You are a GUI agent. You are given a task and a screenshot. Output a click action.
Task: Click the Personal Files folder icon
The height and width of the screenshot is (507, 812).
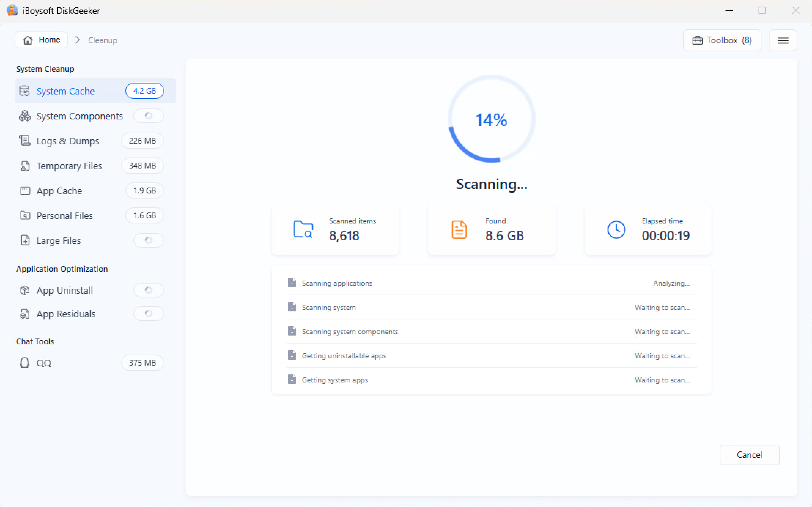point(25,215)
